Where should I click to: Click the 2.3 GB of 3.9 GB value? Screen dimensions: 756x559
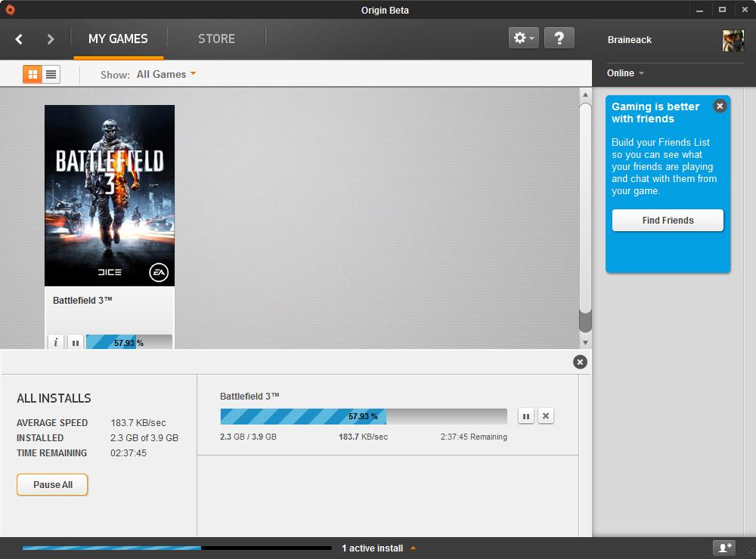pyautogui.click(x=144, y=438)
